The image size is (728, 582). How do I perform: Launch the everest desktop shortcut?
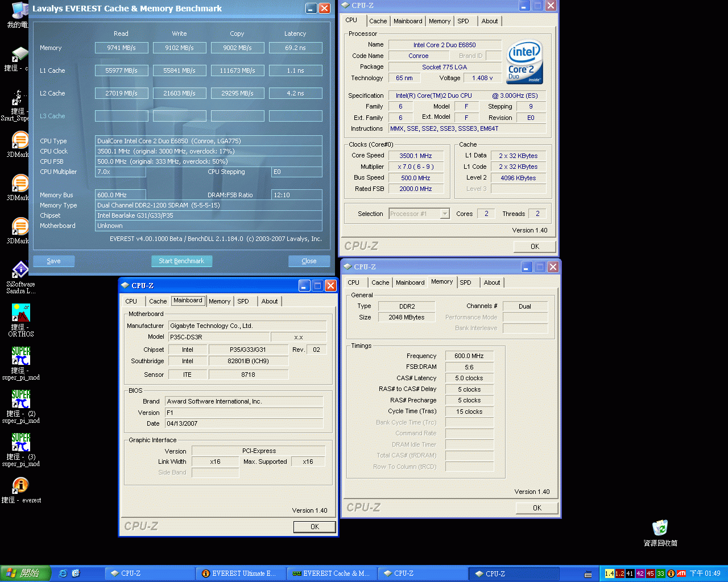(21, 490)
